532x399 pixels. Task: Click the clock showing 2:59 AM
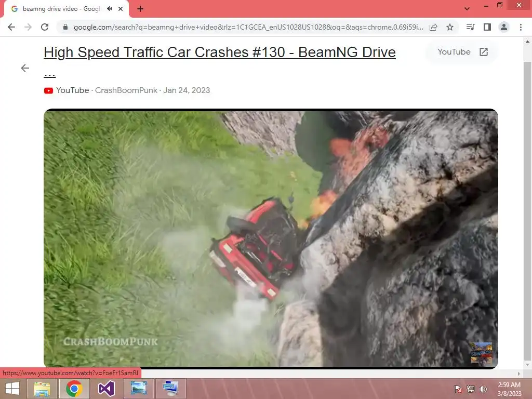(x=509, y=389)
